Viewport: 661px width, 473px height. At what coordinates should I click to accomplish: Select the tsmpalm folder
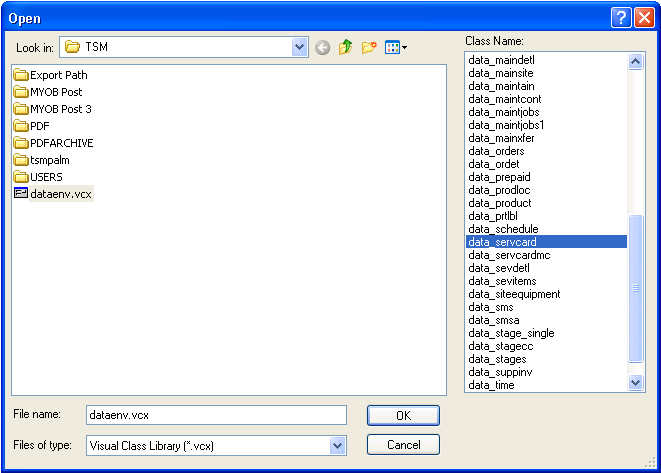click(50, 160)
